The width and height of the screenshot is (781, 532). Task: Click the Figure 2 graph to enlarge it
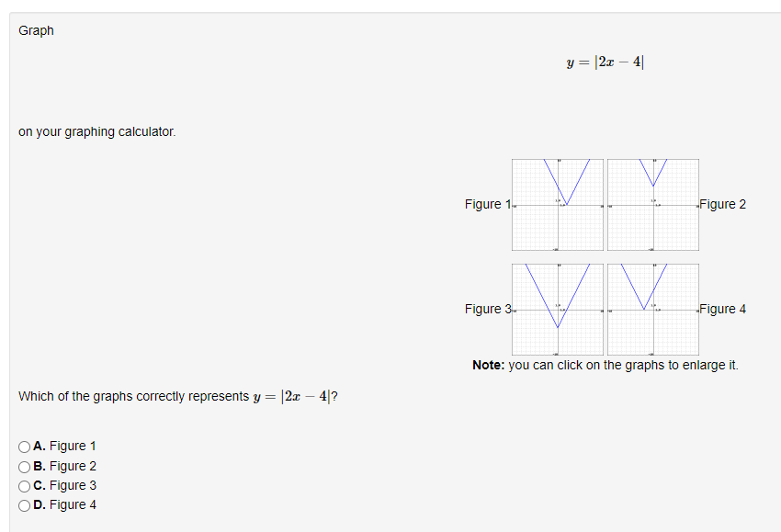point(652,204)
